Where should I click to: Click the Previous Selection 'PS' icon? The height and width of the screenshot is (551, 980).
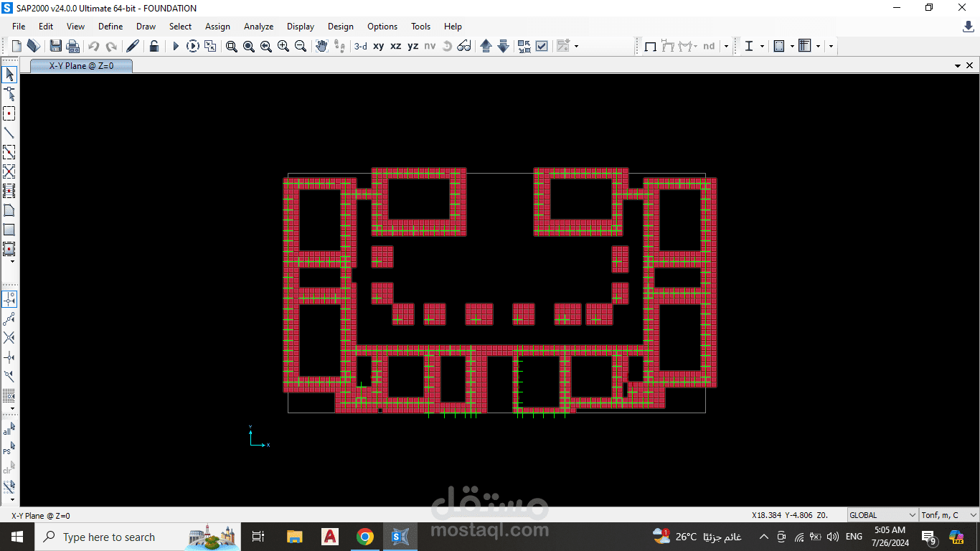click(9, 448)
